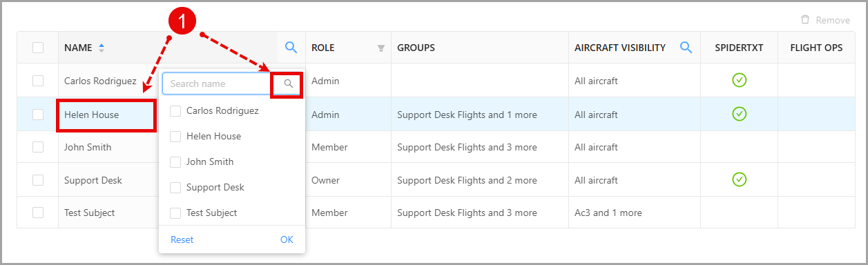The height and width of the screenshot is (265, 868).
Task: Click John Smith's "All aircraft" cell
Action: [596, 147]
